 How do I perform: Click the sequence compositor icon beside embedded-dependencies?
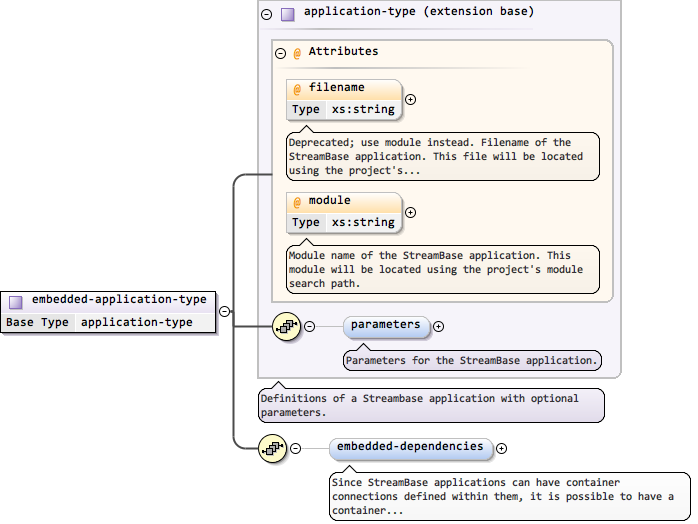click(272, 449)
